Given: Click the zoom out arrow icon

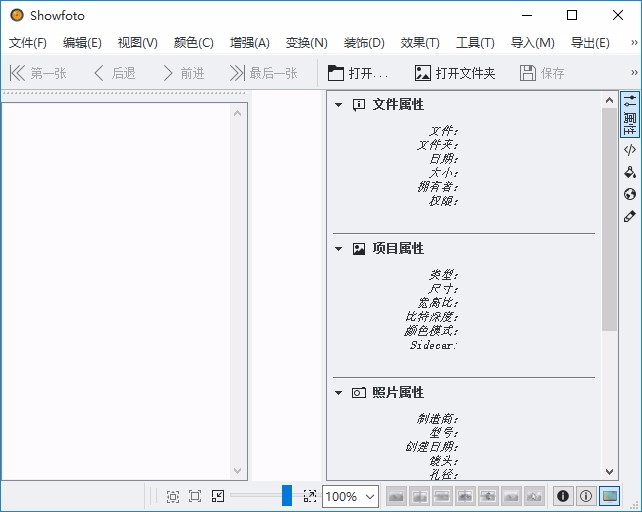Looking at the screenshot, I should pos(218,496).
